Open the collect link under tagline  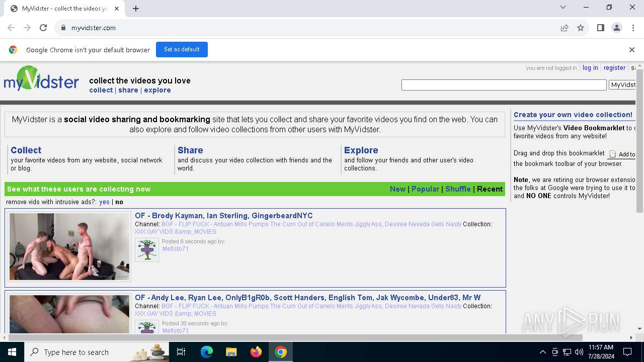point(101,90)
